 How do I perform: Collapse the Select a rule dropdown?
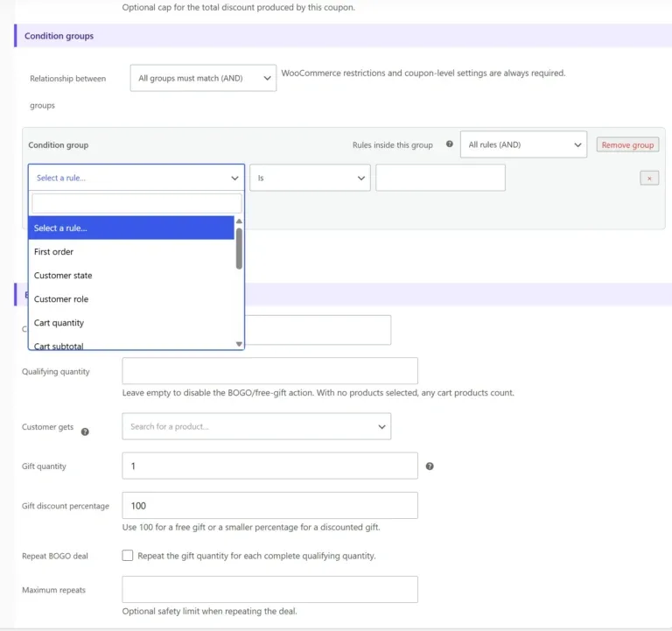pos(136,178)
